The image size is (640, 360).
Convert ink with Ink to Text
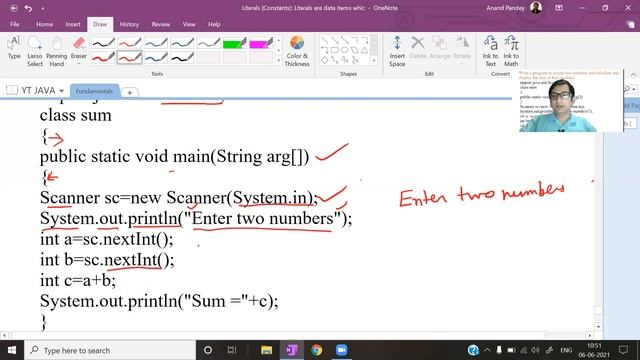pos(490,51)
